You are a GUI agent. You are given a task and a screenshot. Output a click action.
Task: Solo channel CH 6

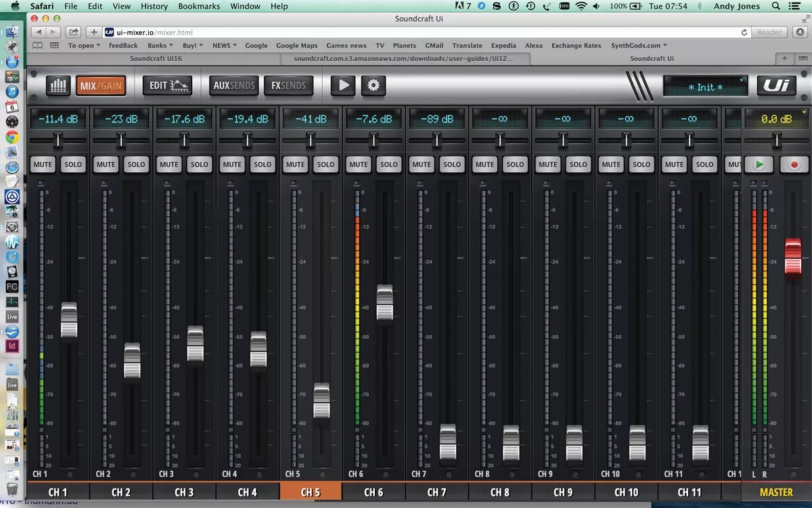point(389,165)
